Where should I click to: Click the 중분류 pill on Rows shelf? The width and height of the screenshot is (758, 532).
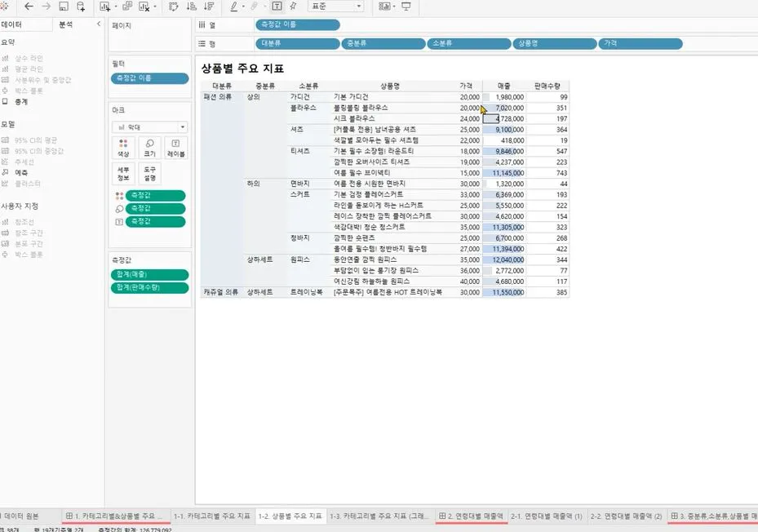(x=383, y=43)
